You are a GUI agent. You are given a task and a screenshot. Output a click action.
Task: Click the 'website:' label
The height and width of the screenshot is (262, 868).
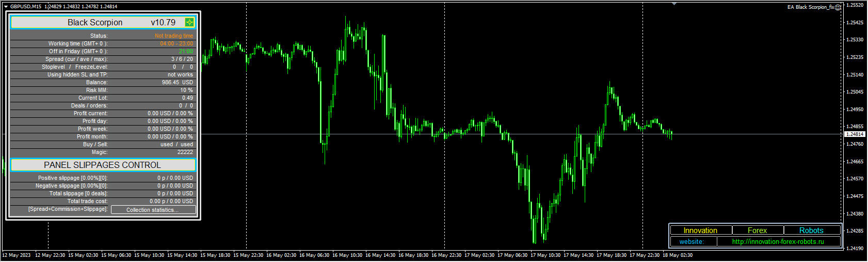pyautogui.click(x=692, y=241)
